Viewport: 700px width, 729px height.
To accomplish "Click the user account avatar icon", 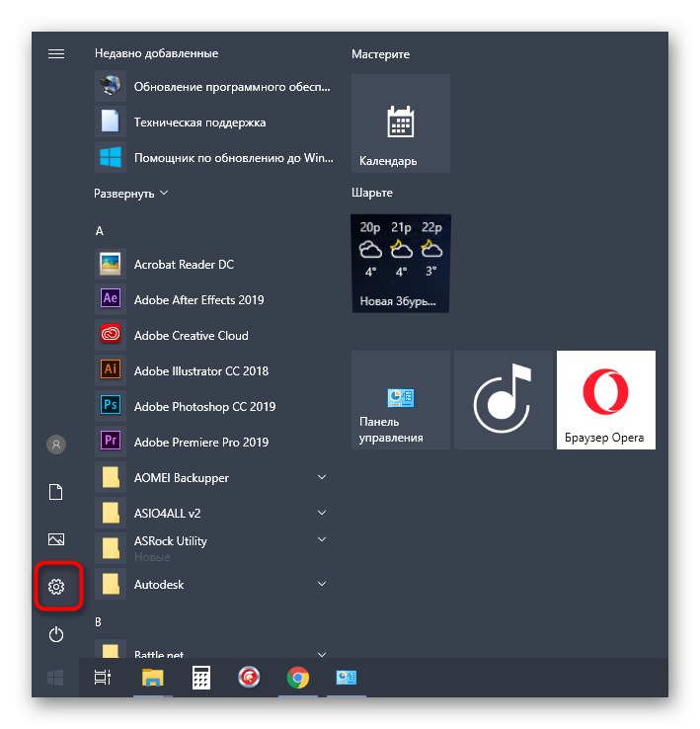I will (56, 445).
